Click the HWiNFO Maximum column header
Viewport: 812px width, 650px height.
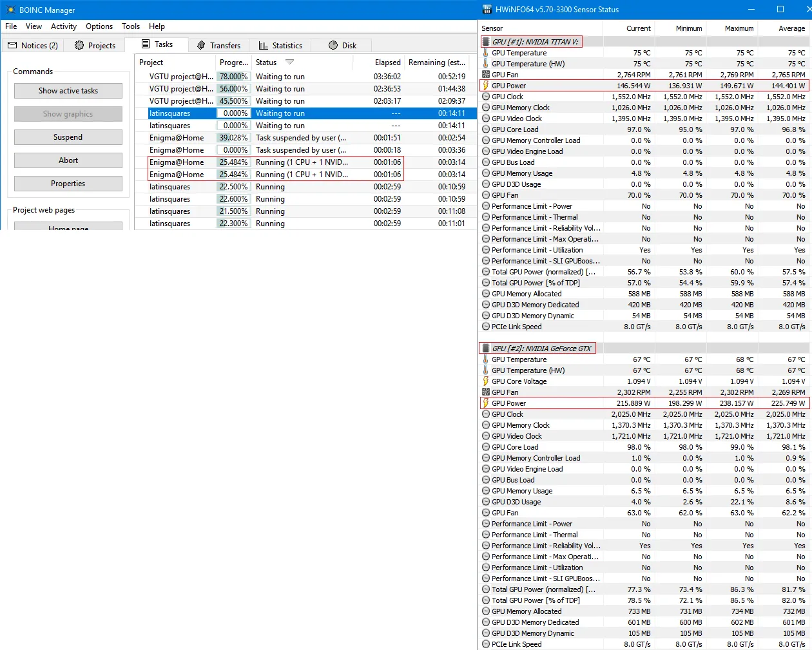(x=731, y=28)
